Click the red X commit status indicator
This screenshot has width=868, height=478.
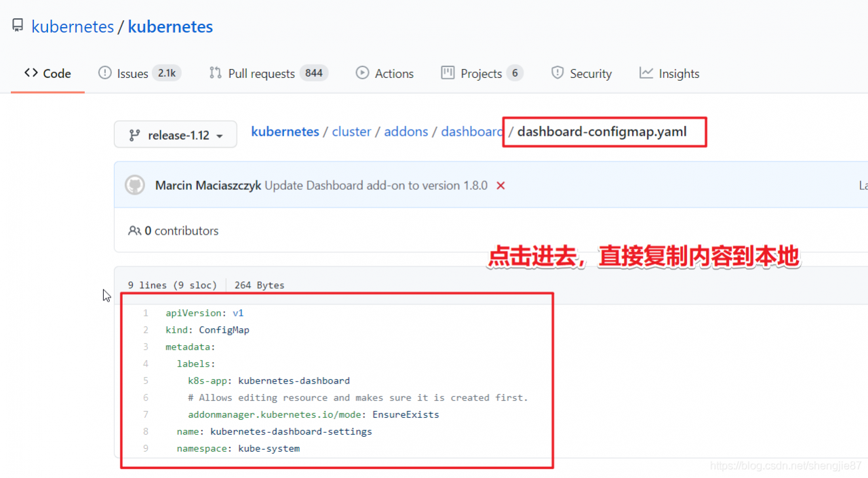[500, 185]
